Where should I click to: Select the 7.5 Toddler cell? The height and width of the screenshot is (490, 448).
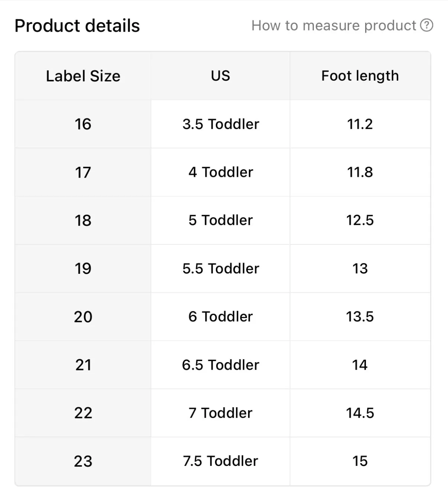click(220, 461)
